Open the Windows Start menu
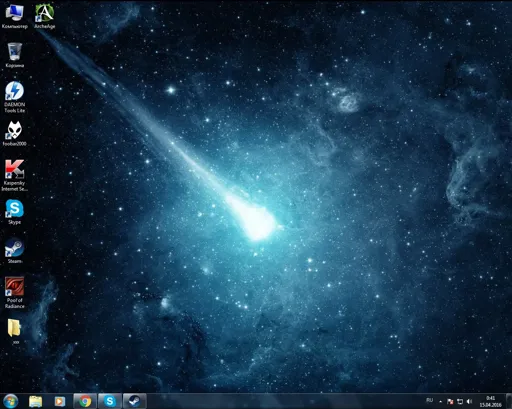Image resolution: width=512 pixels, height=409 pixels. [11, 401]
